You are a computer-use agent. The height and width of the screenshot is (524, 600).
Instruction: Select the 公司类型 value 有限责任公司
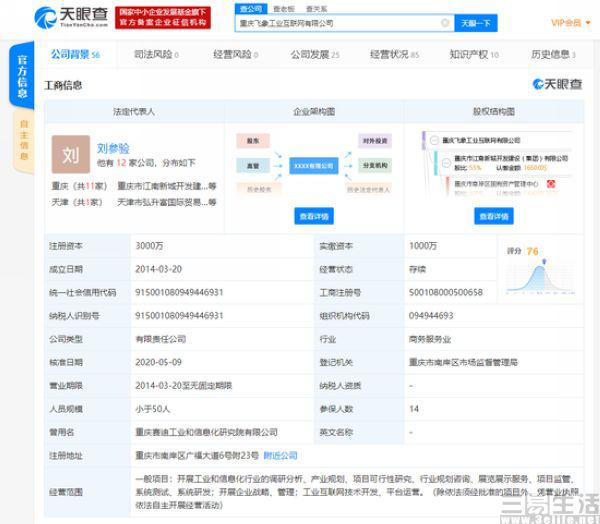(x=161, y=339)
